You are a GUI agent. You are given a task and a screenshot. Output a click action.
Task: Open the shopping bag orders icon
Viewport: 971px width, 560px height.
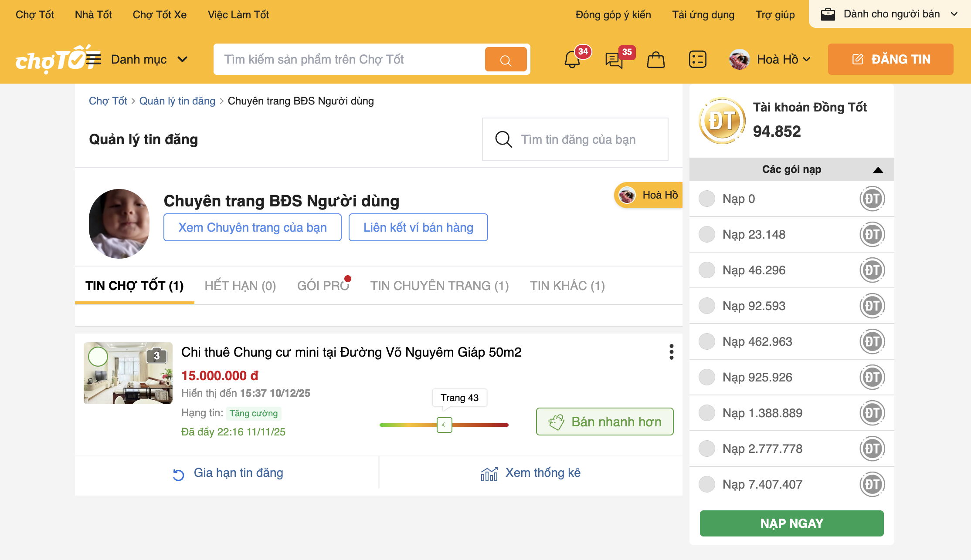click(x=655, y=60)
